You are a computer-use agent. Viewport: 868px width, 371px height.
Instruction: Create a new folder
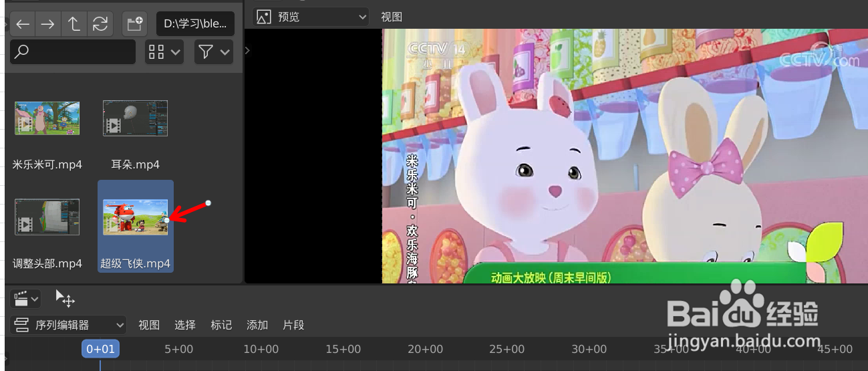[x=134, y=24]
